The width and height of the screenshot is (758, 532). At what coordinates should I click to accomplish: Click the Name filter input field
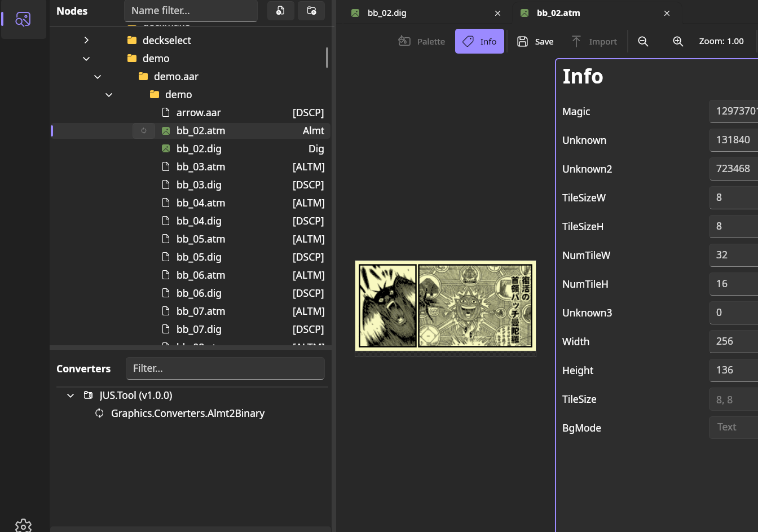click(191, 11)
